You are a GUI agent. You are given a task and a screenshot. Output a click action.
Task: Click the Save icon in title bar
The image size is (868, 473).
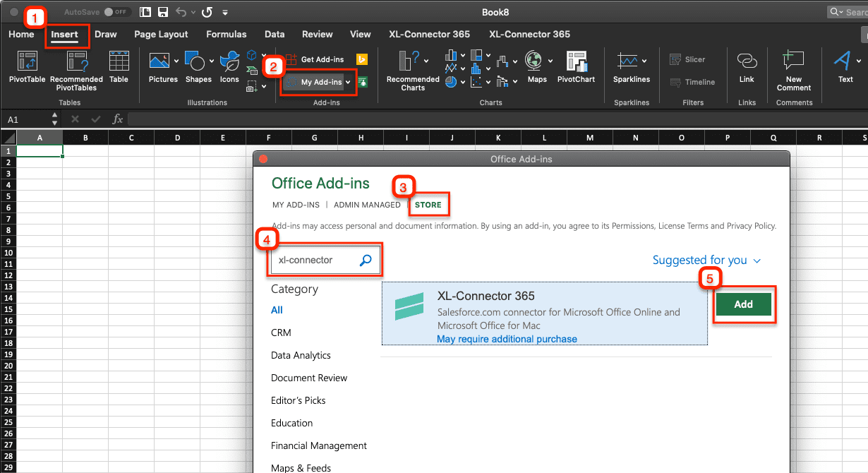pyautogui.click(x=163, y=12)
